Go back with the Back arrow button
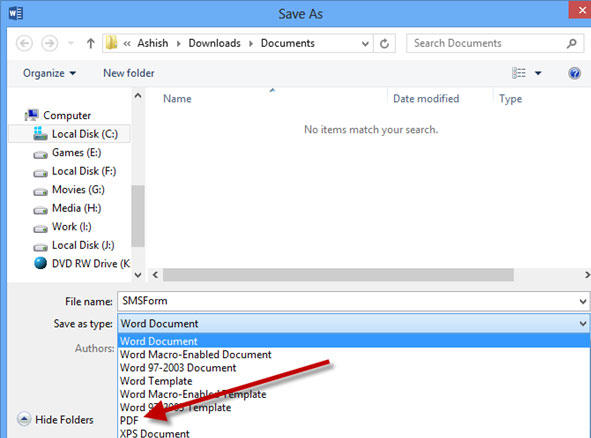This screenshot has height=438, width=591. click(24, 43)
